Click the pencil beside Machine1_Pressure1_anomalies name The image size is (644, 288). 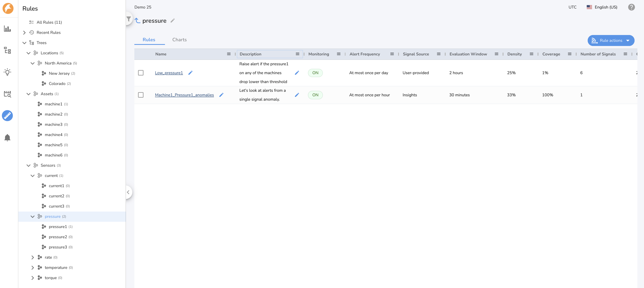point(221,95)
